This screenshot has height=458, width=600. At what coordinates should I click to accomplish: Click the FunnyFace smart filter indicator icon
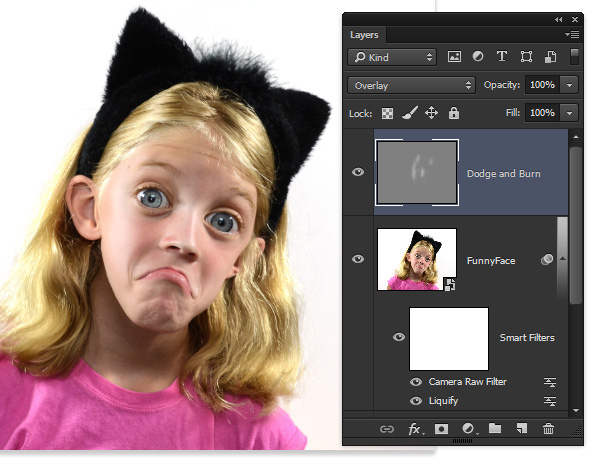point(547,260)
